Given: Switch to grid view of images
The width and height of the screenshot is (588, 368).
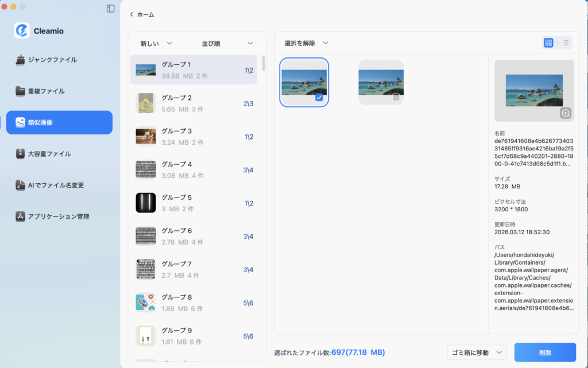Looking at the screenshot, I should [549, 42].
